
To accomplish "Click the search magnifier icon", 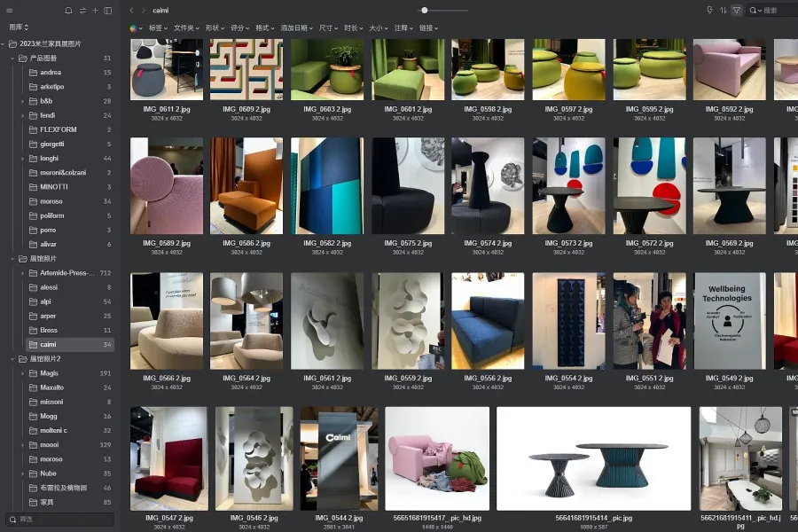I will coord(753,10).
